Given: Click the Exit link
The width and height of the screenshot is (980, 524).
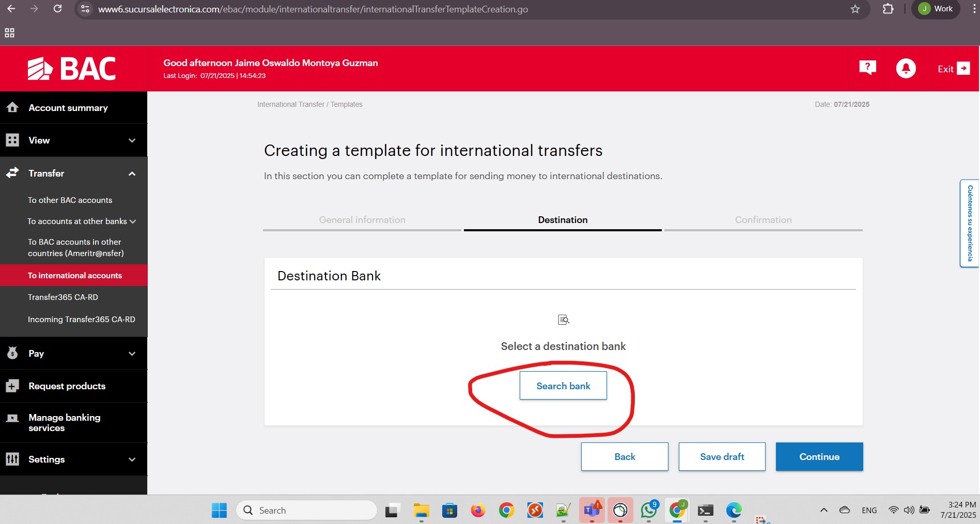Looking at the screenshot, I should pyautogui.click(x=945, y=69).
